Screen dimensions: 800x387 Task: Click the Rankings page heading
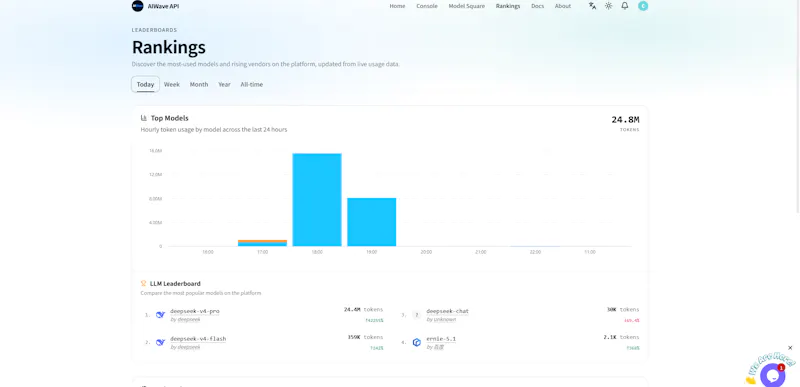169,47
